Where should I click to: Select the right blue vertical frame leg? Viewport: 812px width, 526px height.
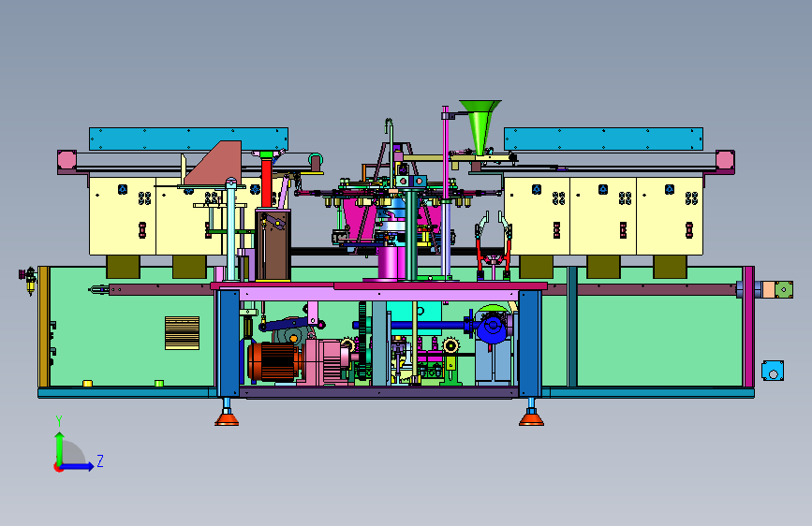coord(530,343)
